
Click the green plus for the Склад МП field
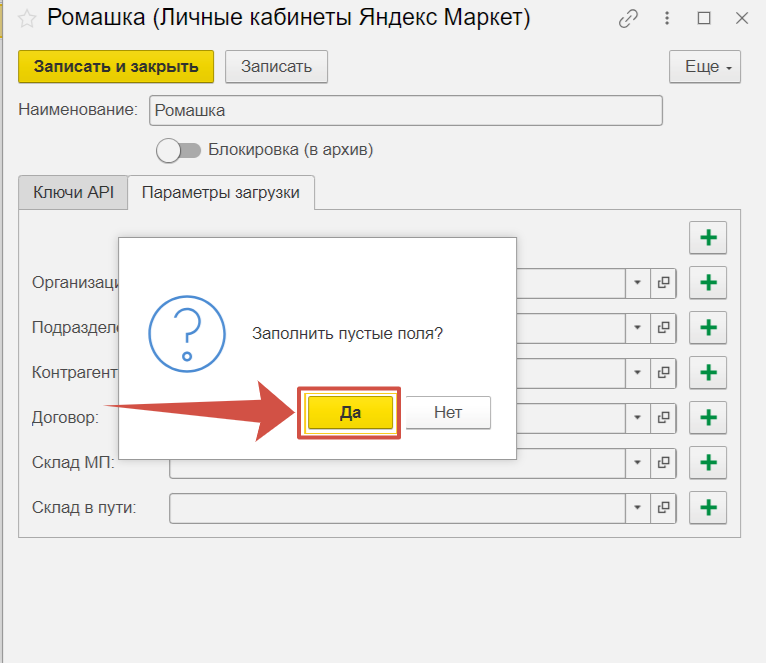(x=708, y=463)
